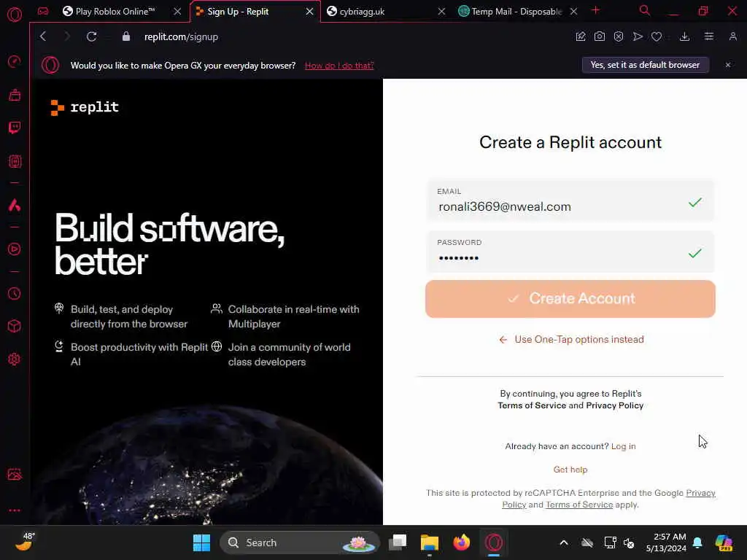Open the Player icon in the sidebar
The width and height of the screenshot is (747, 560).
[x=15, y=249]
